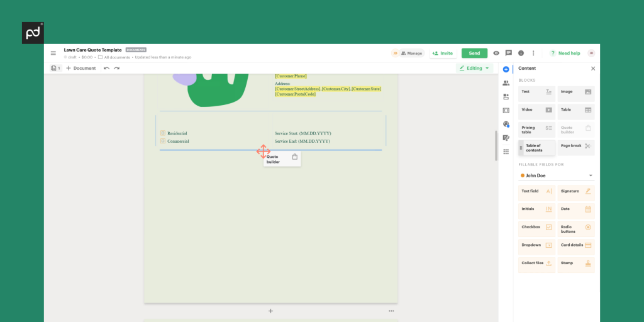Image resolution: width=644 pixels, height=322 pixels.
Task: Open the three-dot more options menu
Action: [x=533, y=53]
